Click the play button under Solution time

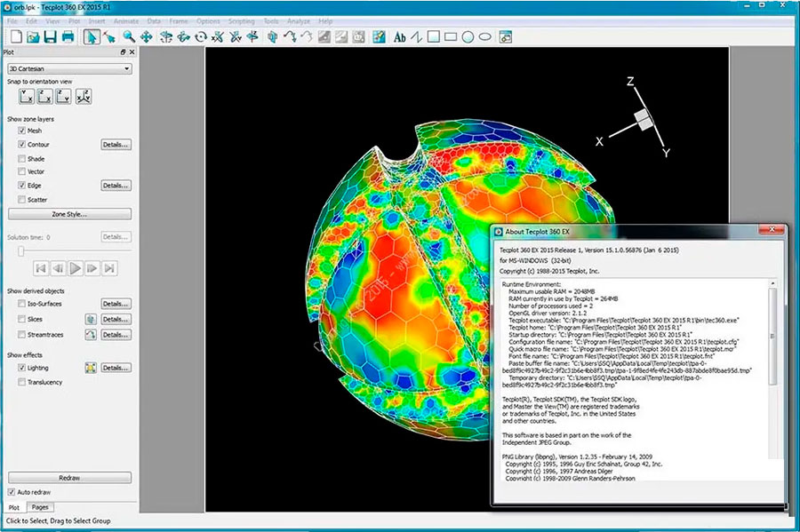[76, 266]
